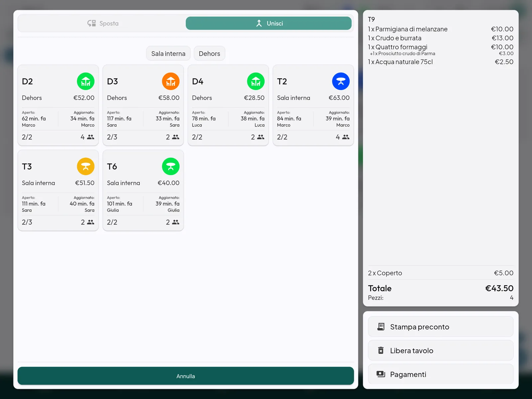
Task: Switch to Unisci mode
Action: (269, 23)
